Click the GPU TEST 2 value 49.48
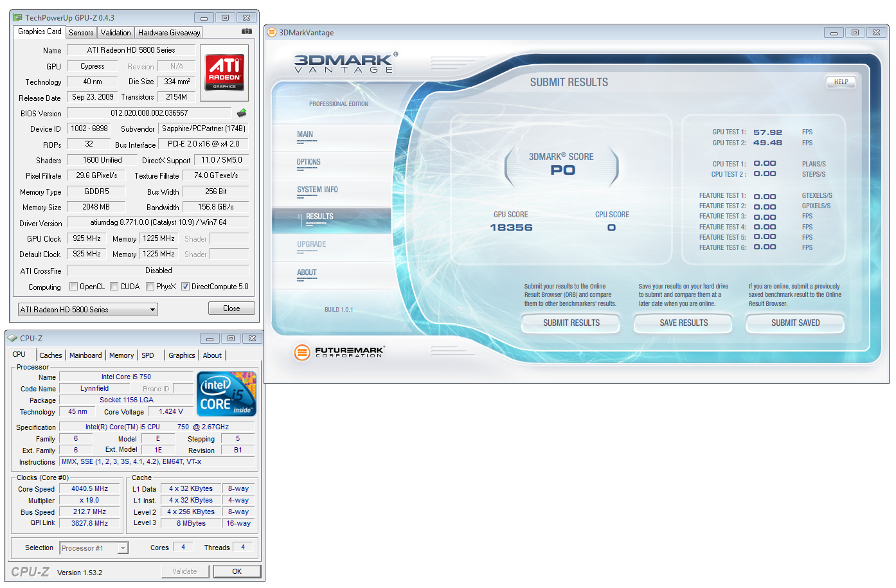The height and width of the screenshot is (588, 896). 767,143
